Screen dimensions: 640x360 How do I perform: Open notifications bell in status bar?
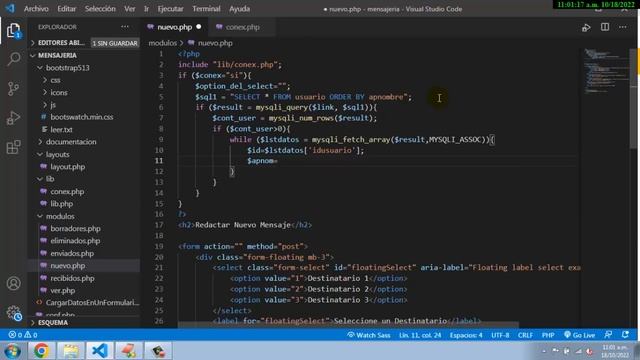(625, 335)
